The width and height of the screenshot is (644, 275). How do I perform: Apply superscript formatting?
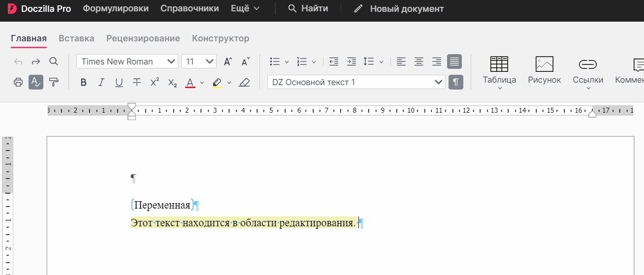coord(155,82)
